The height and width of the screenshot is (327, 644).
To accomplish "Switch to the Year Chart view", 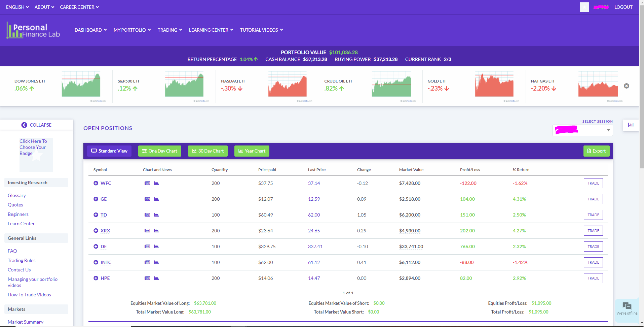I will [252, 151].
